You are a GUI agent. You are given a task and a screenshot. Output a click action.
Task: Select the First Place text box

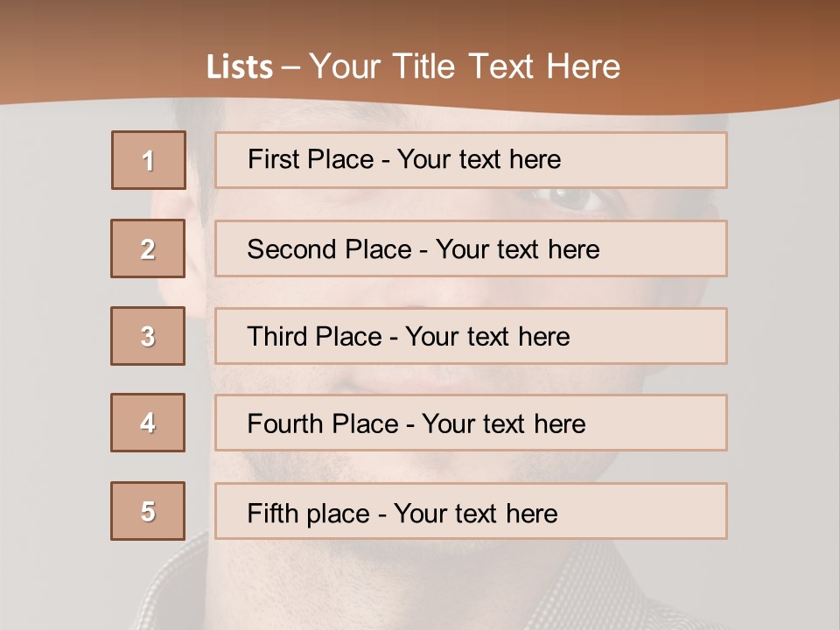pyautogui.click(x=471, y=160)
